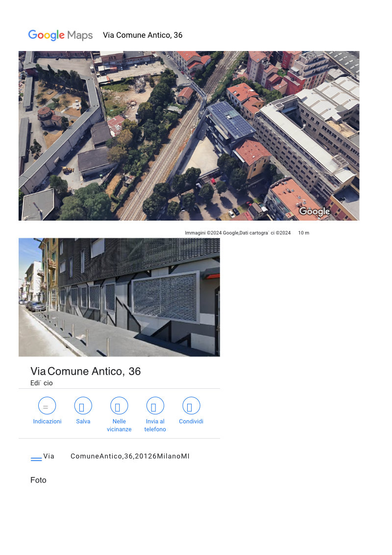Select the full address 20126 Milano MI
This screenshot has height=555, width=392.
(117, 456)
